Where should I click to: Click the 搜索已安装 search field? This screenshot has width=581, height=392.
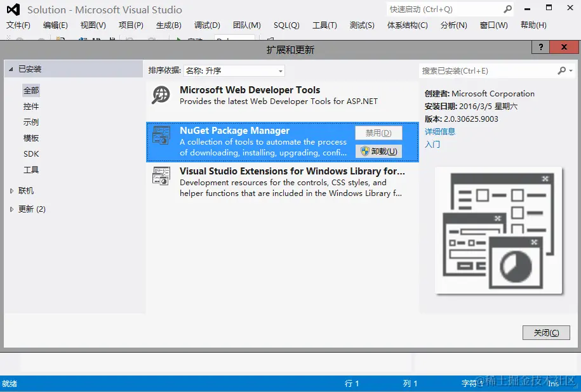[x=488, y=70]
